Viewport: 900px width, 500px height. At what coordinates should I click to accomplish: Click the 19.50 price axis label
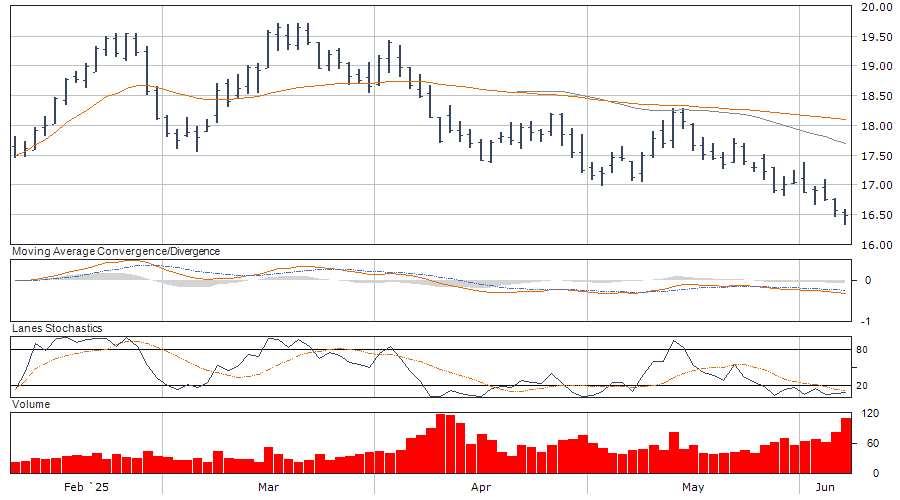tap(877, 38)
